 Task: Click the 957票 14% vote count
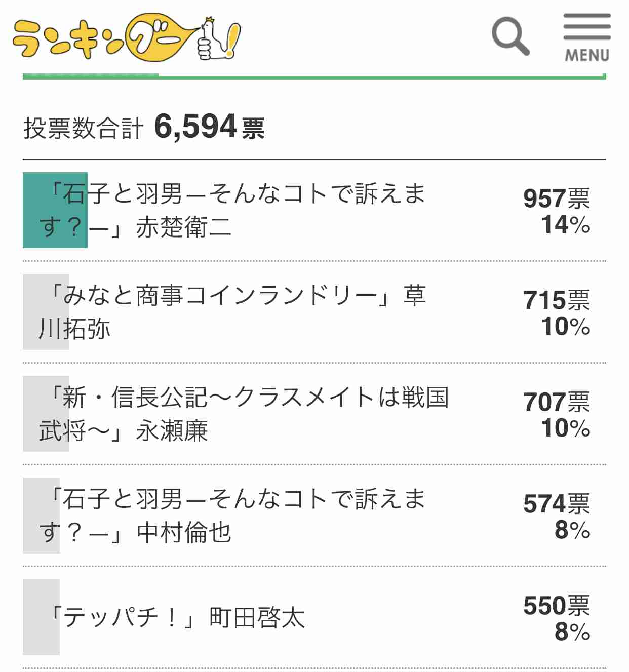coord(557,211)
